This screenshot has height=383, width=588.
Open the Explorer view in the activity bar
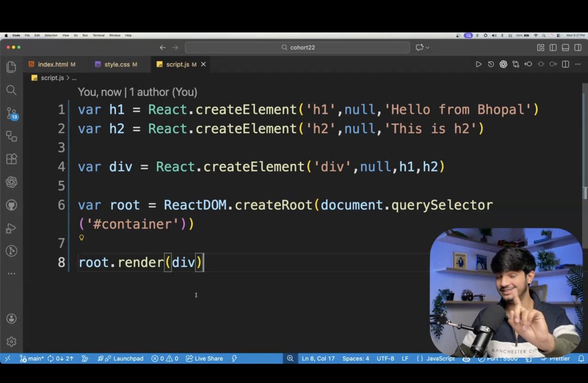pos(11,67)
